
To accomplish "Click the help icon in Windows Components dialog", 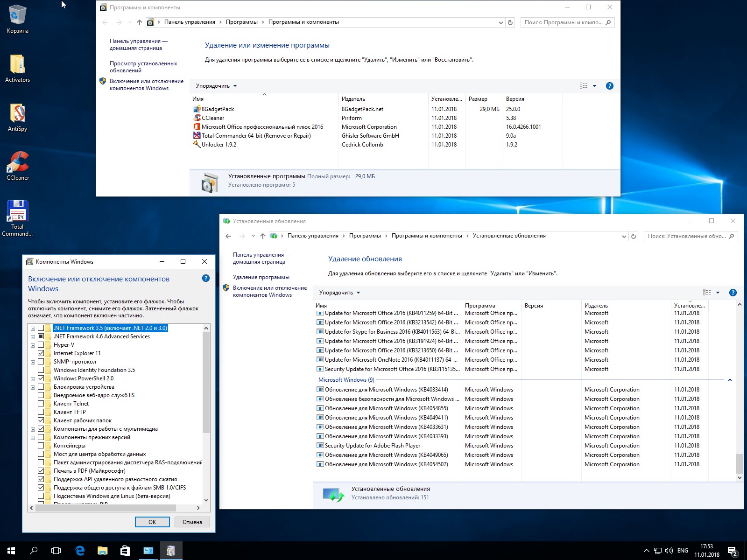I will (x=206, y=279).
